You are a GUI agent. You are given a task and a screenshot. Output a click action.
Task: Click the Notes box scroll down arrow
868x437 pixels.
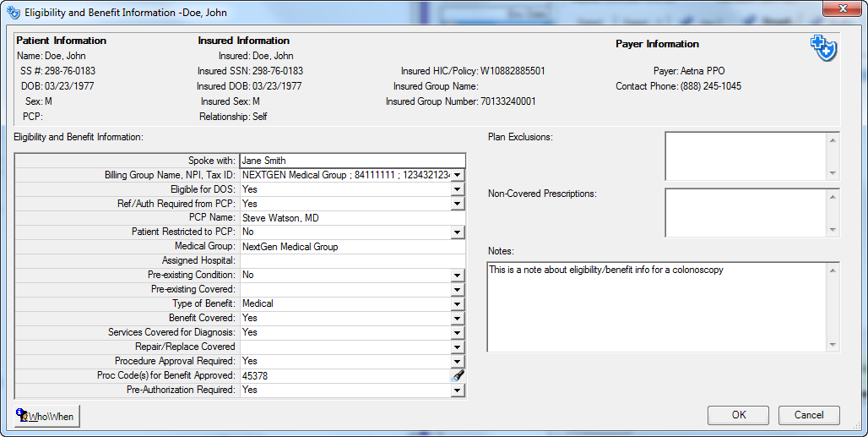click(833, 345)
